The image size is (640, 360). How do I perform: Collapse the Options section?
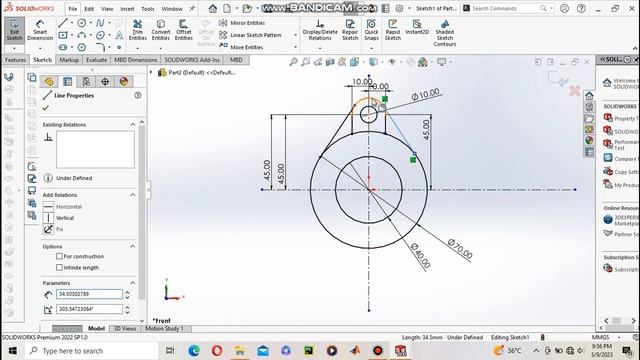tap(133, 247)
